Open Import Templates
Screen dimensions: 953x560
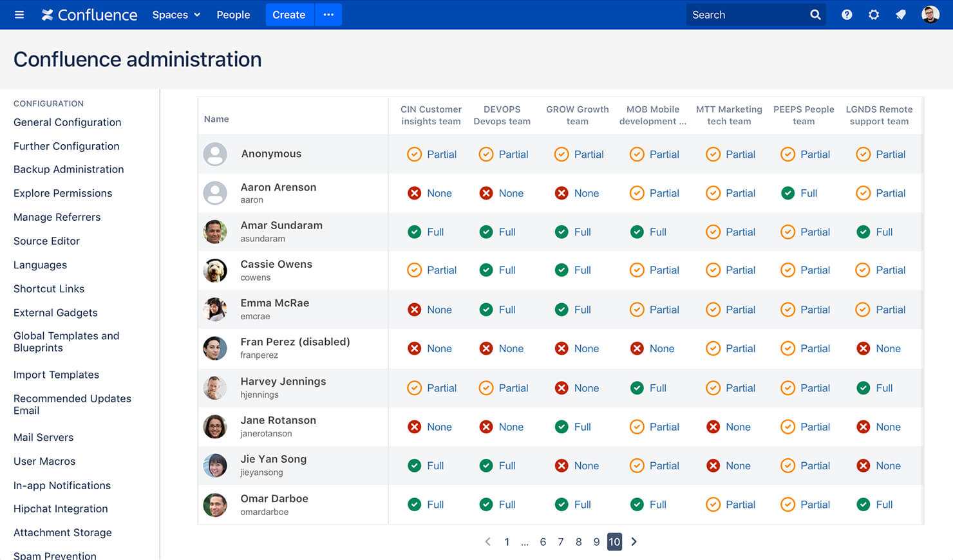[56, 375]
